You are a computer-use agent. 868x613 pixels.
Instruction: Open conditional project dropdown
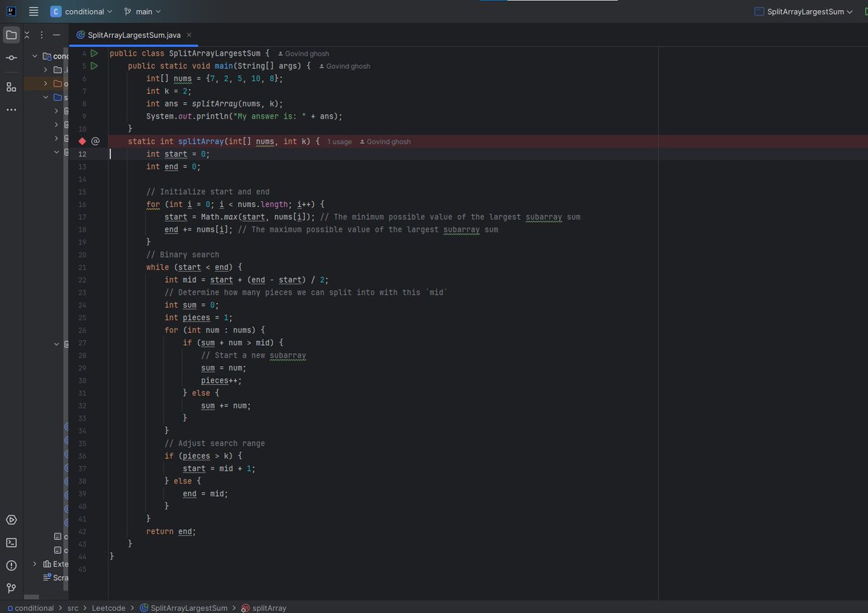pyautogui.click(x=82, y=12)
